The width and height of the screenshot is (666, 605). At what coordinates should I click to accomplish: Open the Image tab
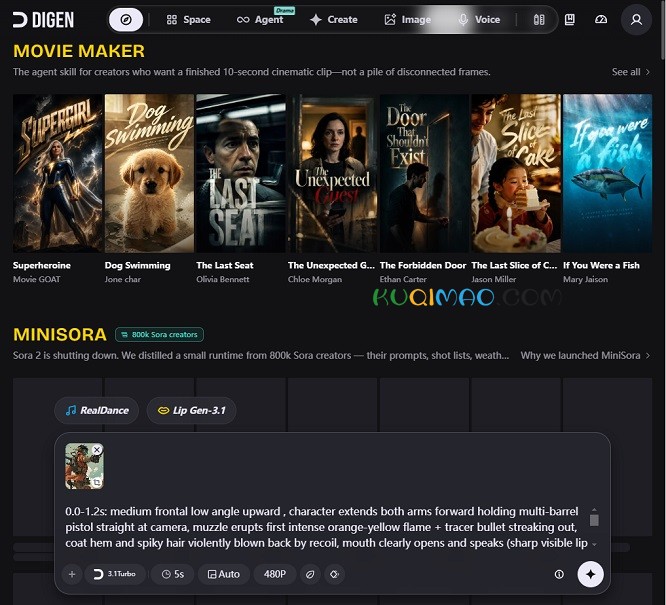coord(407,20)
